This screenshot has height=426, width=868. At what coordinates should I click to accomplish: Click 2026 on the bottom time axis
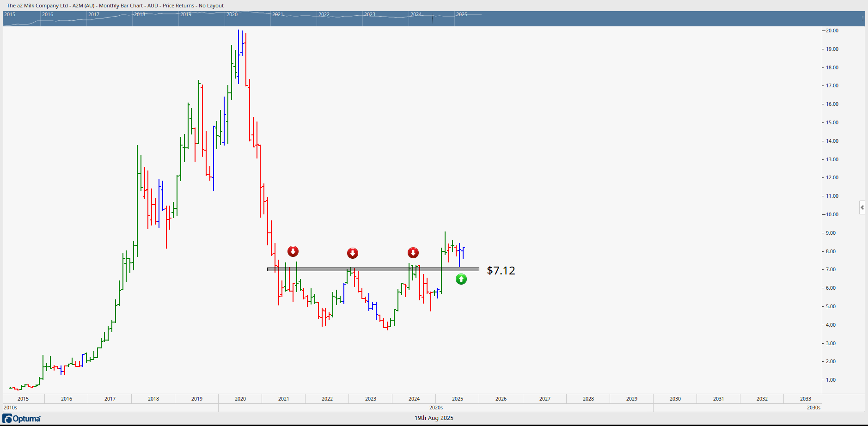pos(501,399)
